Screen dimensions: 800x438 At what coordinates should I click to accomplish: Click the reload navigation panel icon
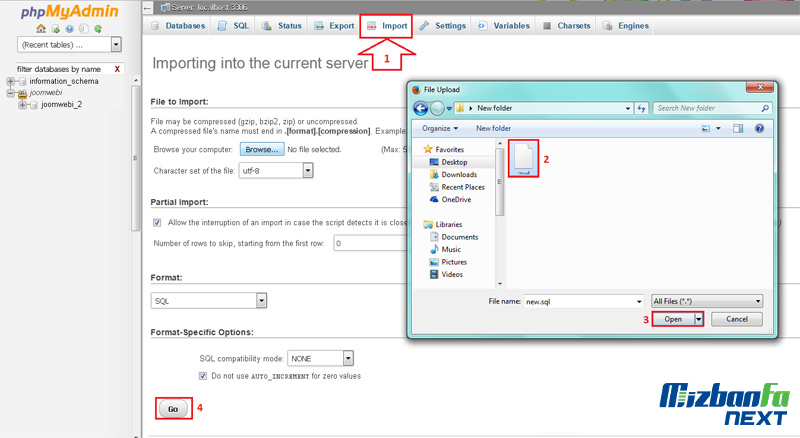coord(98,28)
